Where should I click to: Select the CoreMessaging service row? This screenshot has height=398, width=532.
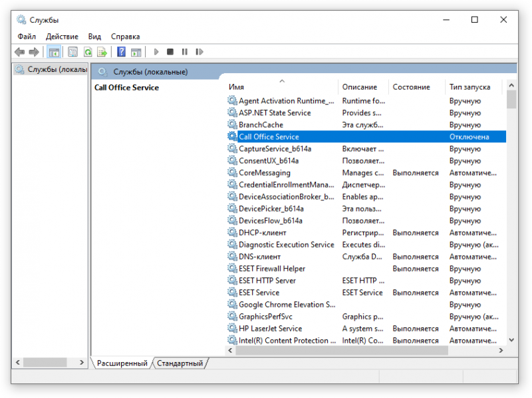click(366, 173)
